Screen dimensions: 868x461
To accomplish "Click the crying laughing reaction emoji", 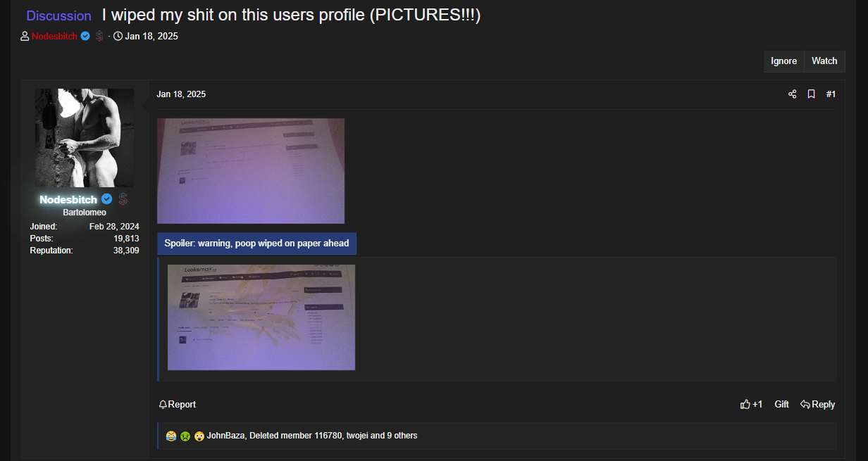I will 171,436.
